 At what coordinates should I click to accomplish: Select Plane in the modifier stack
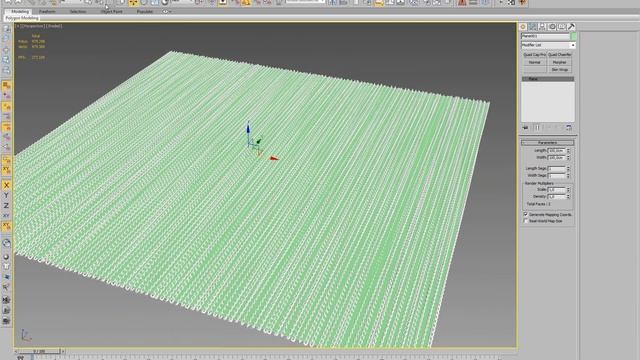click(x=548, y=79)
